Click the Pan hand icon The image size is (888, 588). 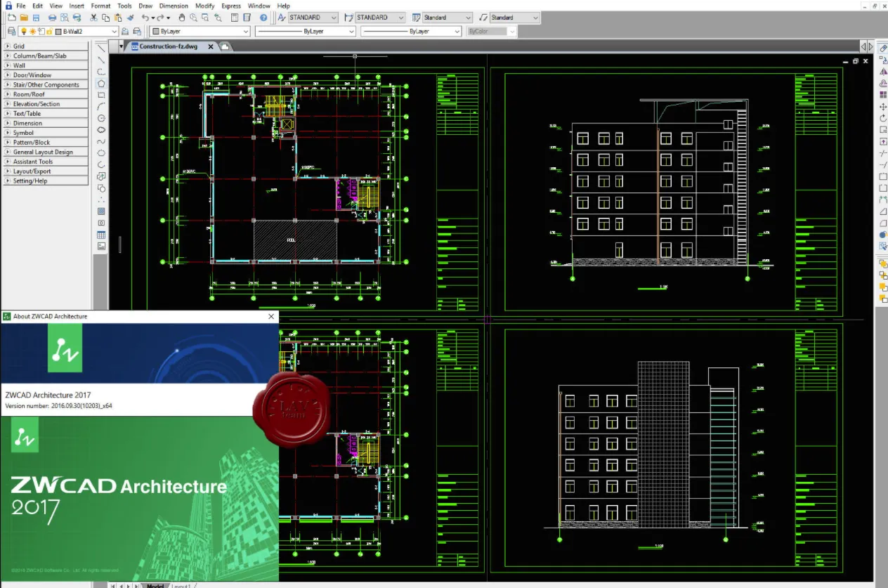(x=181, y=17)
